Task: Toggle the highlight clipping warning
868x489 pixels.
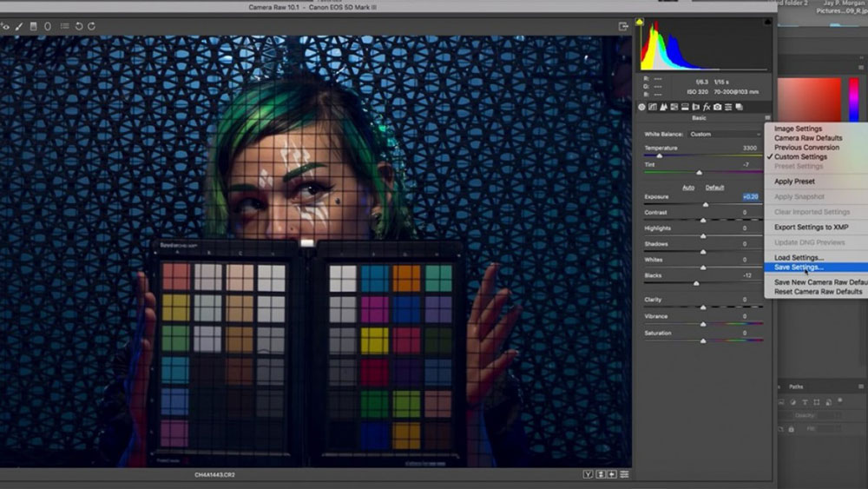Action: click(x=766, y=22)
